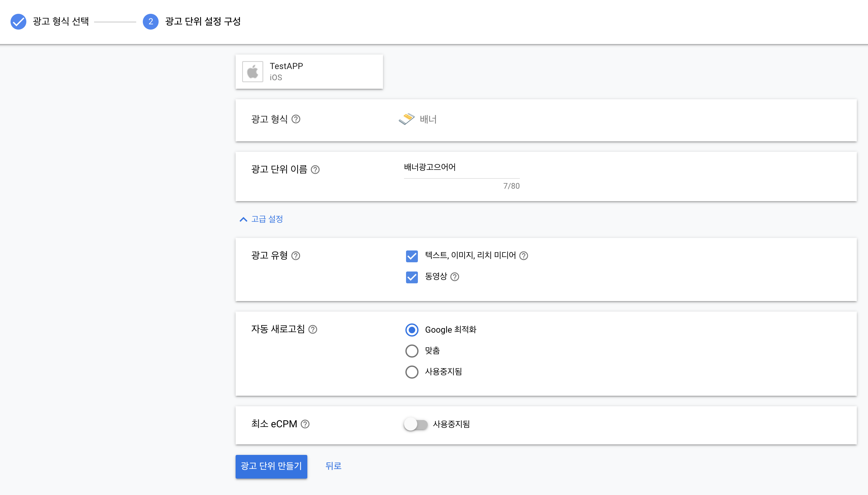Viewport: 868px width, 495px height.
Task: Open help icon beside 동영상
Action: coord(455,277)
